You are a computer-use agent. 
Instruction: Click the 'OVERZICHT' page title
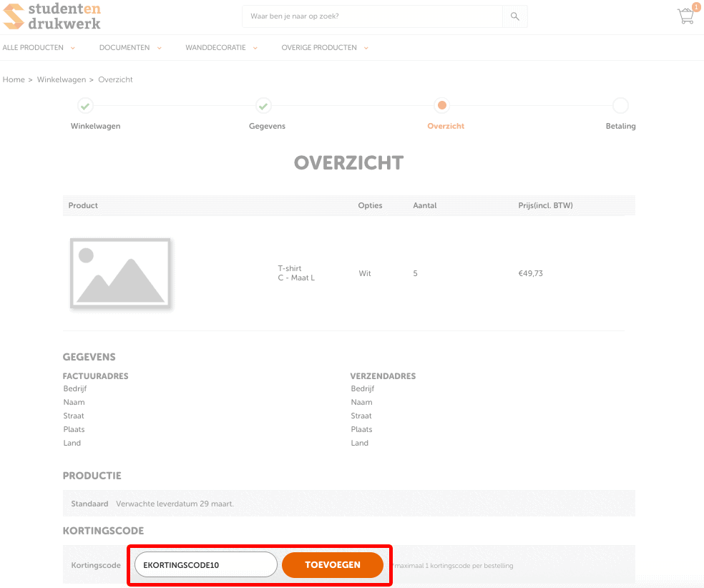tap(349, 163)
